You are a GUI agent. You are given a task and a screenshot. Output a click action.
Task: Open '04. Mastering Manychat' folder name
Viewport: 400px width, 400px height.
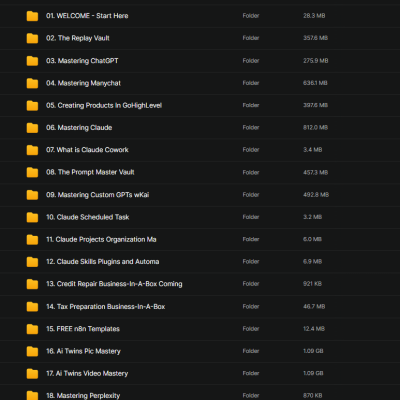point(83,83)
